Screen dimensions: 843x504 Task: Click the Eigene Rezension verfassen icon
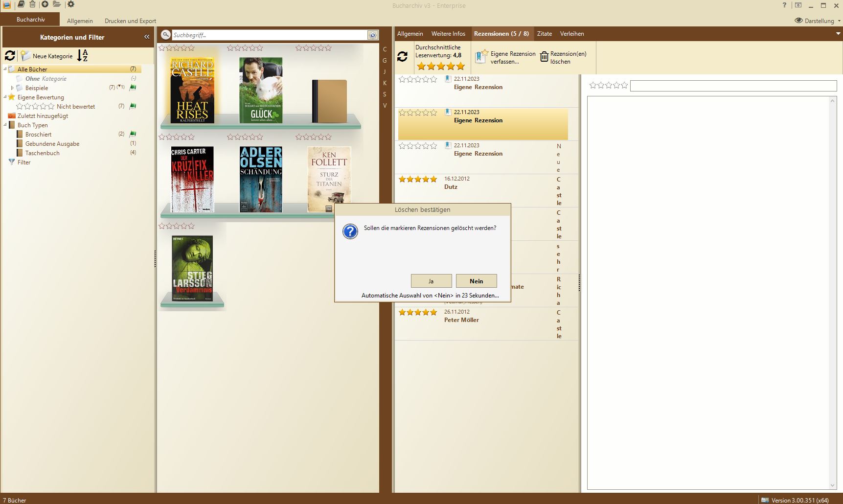click(x=481, y=56)
